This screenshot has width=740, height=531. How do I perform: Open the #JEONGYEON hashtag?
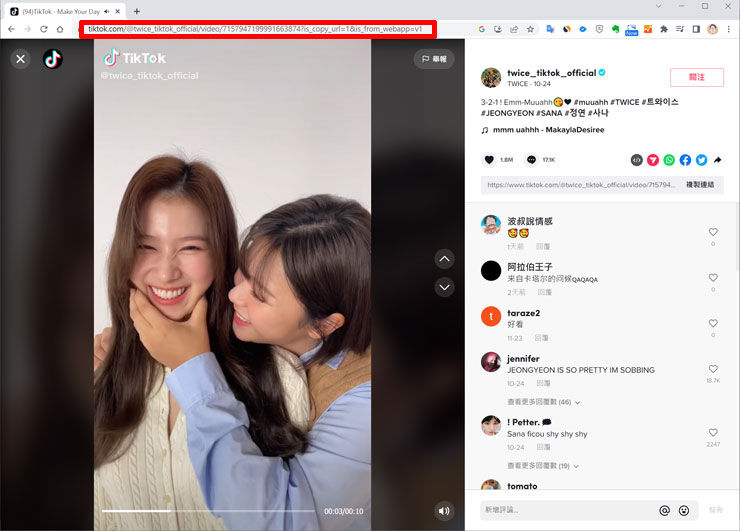click(x=507, y=113)
